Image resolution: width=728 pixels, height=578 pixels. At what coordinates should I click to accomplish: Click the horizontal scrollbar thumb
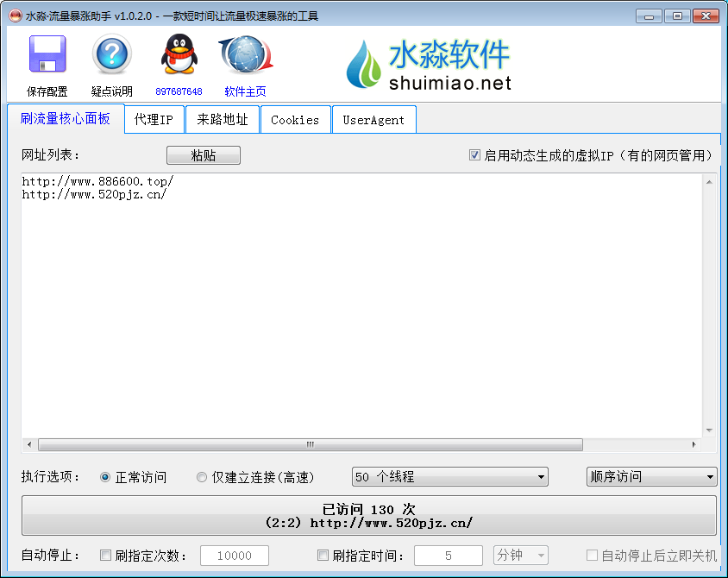(311, 445)
